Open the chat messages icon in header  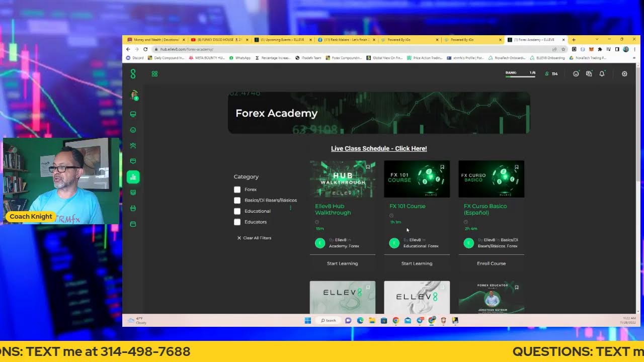[589, 74]
